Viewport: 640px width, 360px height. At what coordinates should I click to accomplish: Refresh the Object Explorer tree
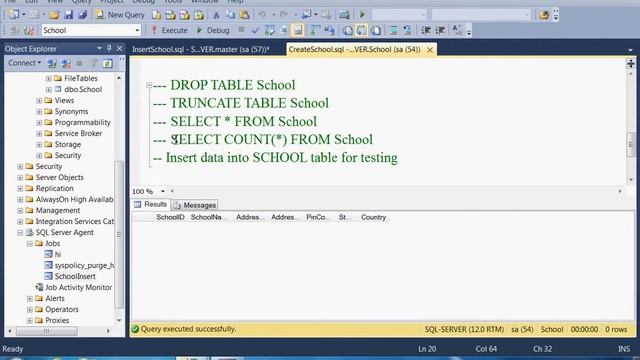(x=107, y=64)
